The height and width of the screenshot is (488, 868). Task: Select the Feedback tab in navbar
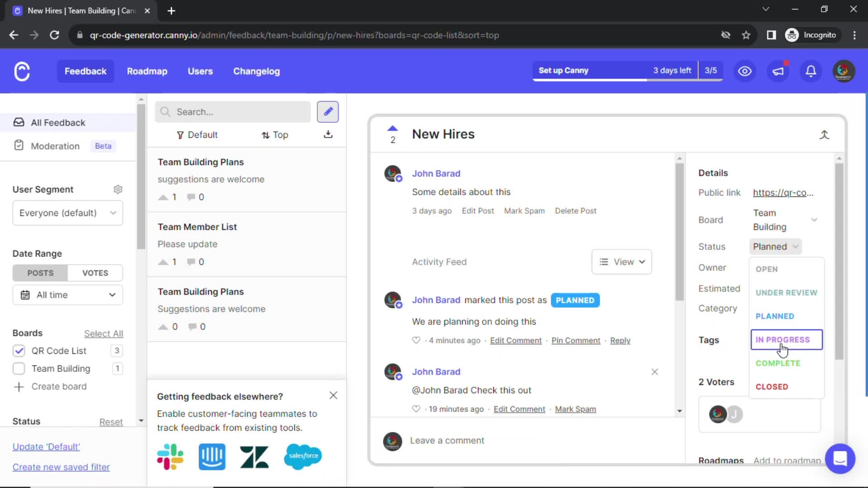pyautogui.click(x=85, y=71)
